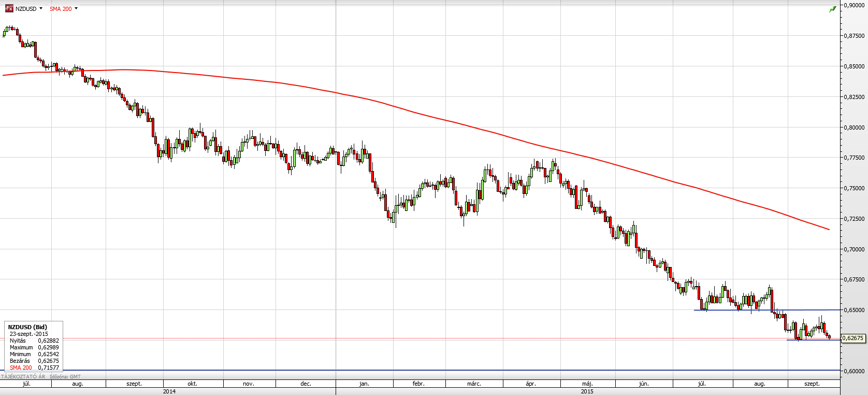Screen dimensions: 868x395
Task: Click the nov. month on the time axis
Action: click(x=249, y=384)
